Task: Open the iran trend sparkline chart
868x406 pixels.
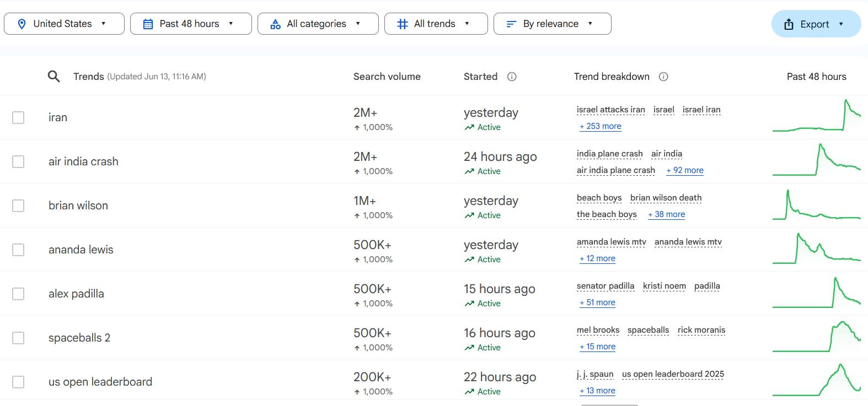Action: [817, 115]
